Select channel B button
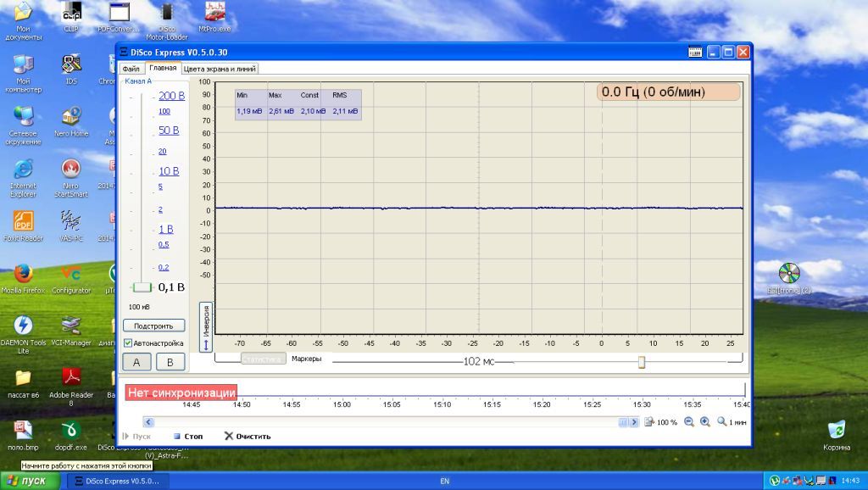This screenshot has width=868, height=490. [x=170, y=362]
